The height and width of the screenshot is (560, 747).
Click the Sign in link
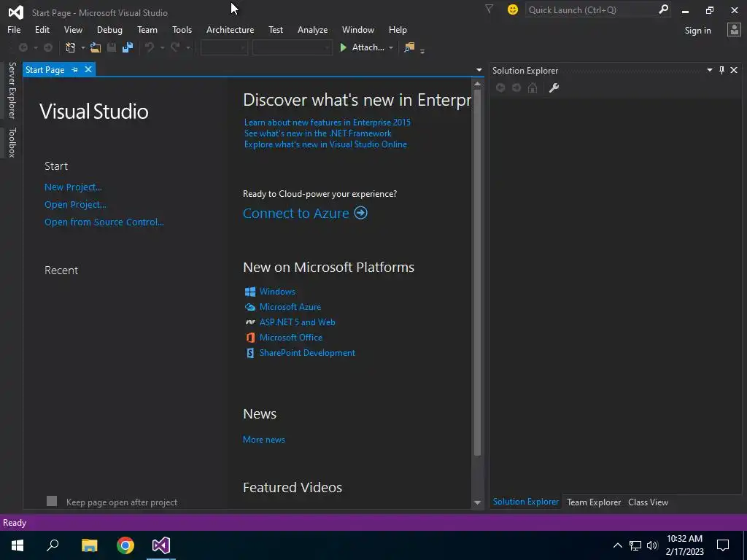pos(697,31)
